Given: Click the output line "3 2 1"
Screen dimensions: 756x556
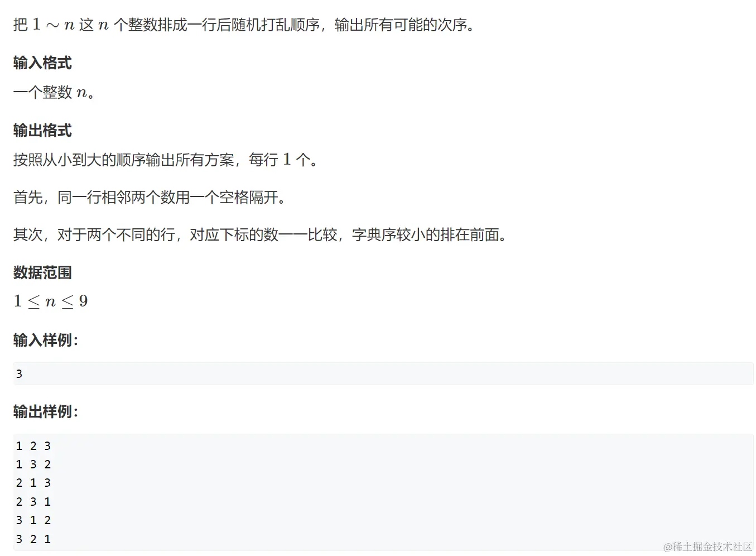Looking at the screenshot, I should point(33,539).
